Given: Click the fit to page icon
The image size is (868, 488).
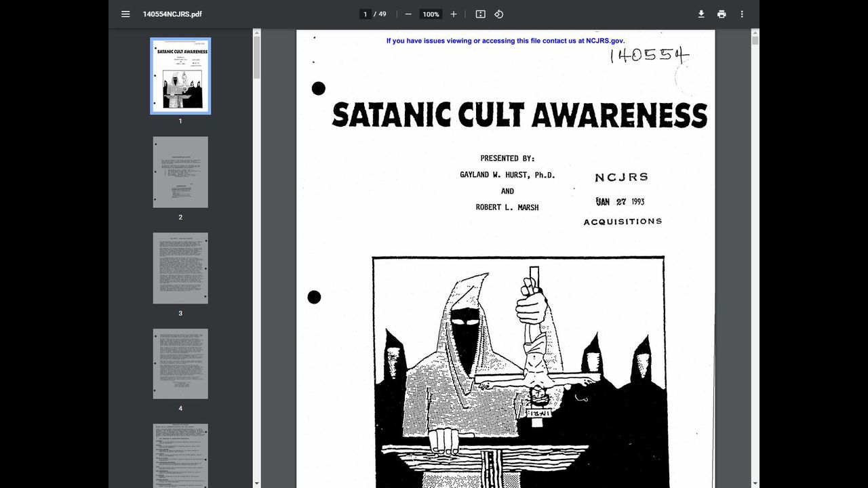Looking at the screenshot, I should point(481,14).
